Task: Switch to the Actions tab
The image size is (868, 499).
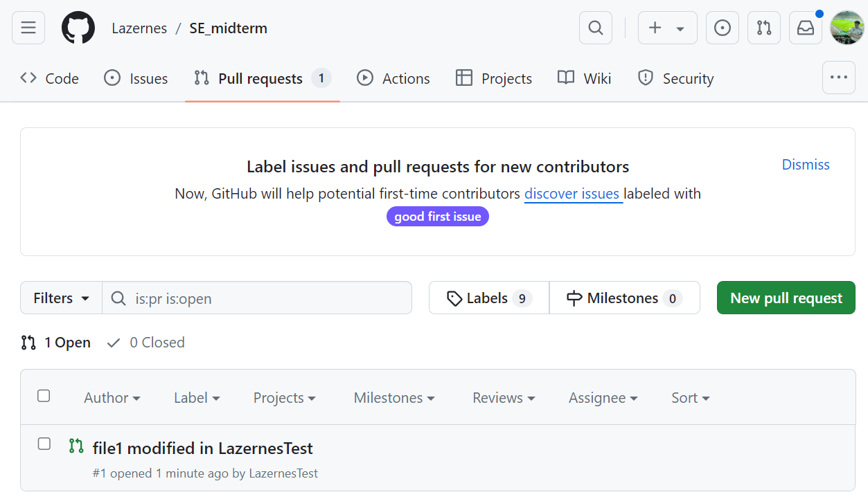Action: coord(393,78)
